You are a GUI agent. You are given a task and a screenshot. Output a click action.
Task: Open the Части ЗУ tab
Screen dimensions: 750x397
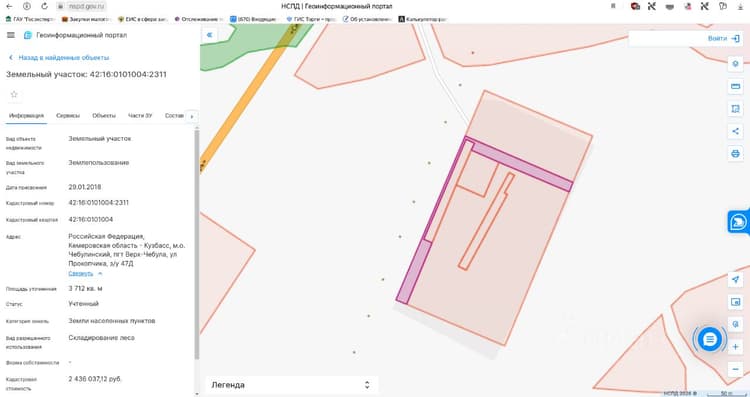140,116
